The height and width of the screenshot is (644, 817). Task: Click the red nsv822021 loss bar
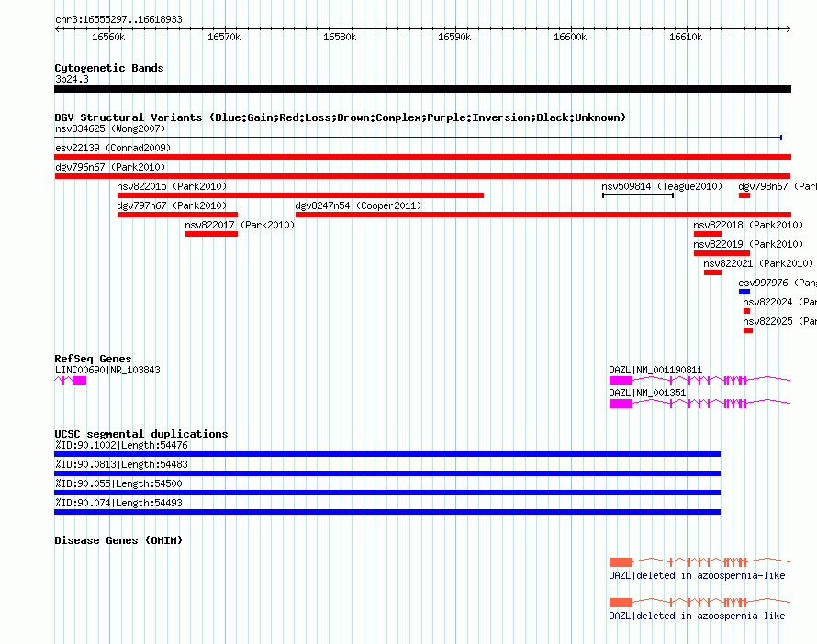pos(712,272)
